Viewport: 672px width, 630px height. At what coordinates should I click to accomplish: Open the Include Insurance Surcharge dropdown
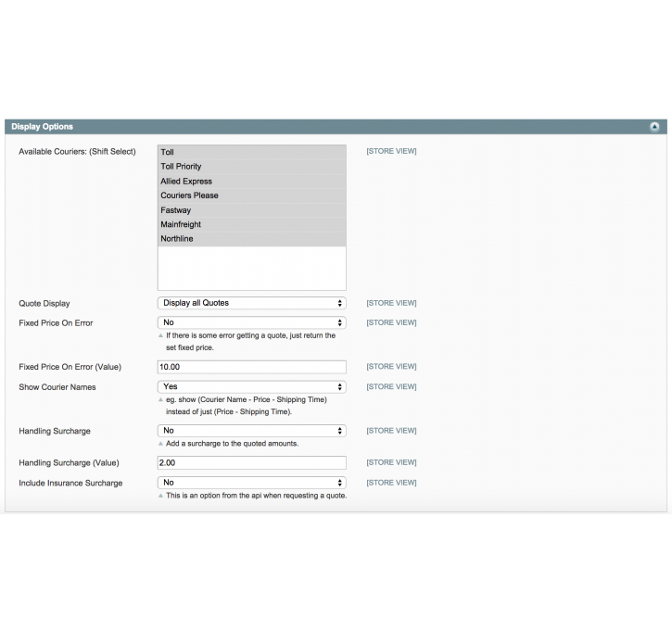(x=251, y=483)
